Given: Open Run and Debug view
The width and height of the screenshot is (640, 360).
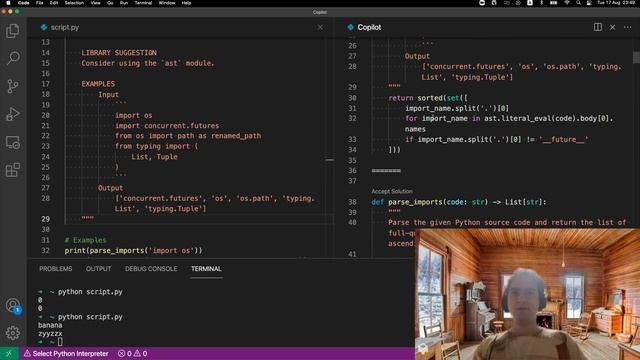Looking at the screenshot, I should 13,114.
